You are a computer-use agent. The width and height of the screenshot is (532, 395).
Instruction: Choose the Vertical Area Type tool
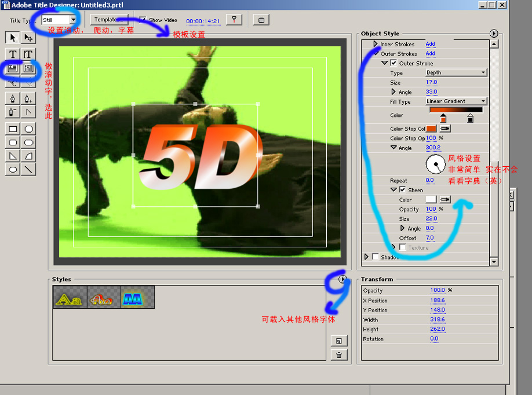pos(28,68)
